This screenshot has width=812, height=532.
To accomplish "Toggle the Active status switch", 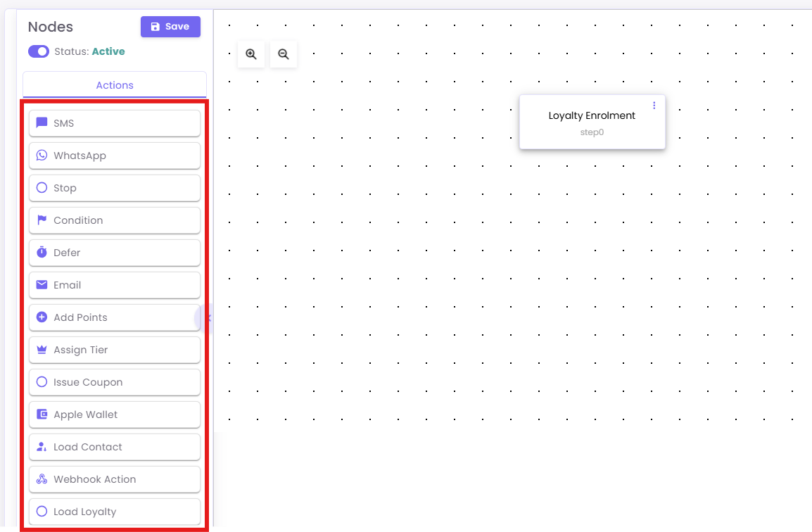I will [x=39, y=51].
